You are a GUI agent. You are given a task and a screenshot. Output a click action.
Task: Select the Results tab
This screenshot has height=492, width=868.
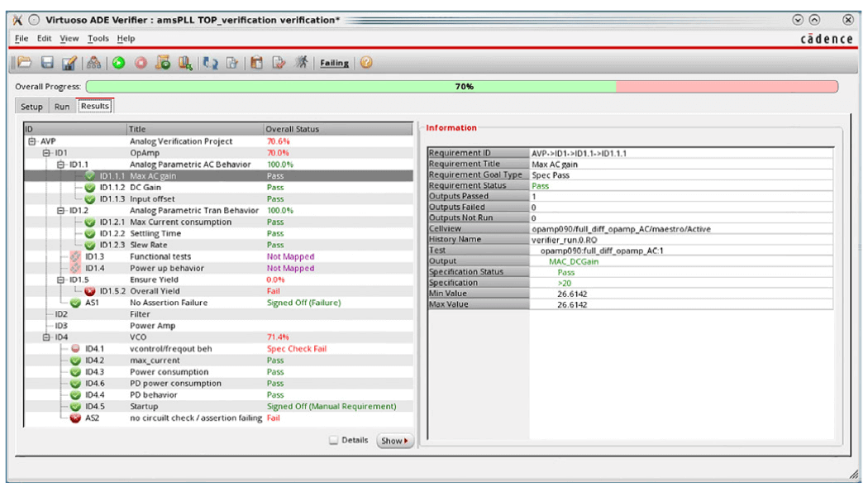click(x=95, y=107)
